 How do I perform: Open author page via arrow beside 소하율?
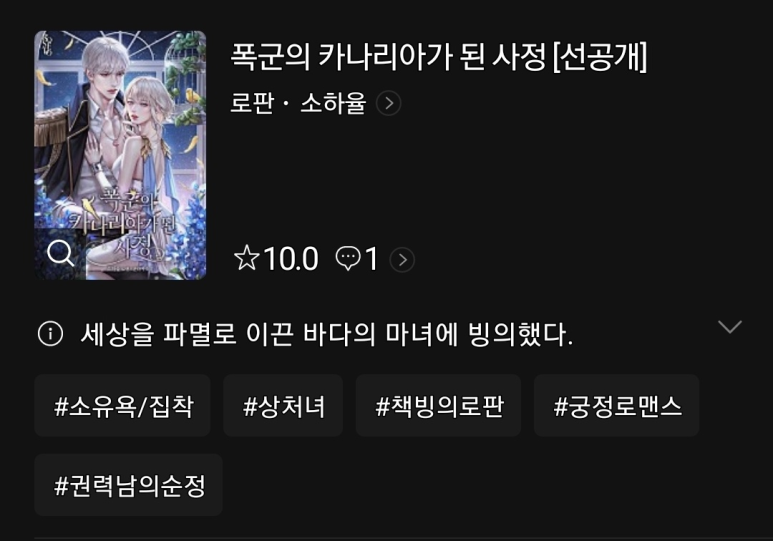tap(388, 104)
